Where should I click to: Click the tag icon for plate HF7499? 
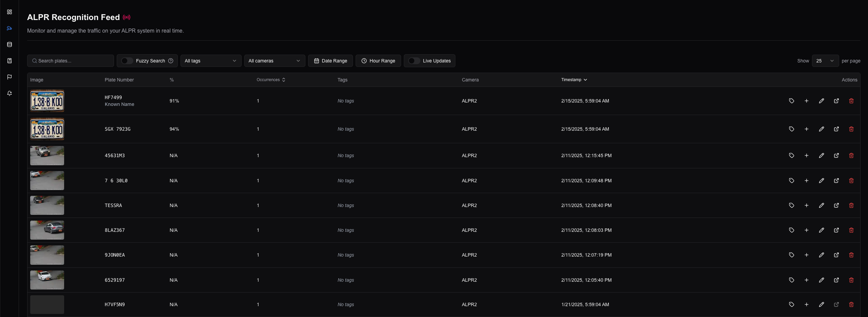791,101
